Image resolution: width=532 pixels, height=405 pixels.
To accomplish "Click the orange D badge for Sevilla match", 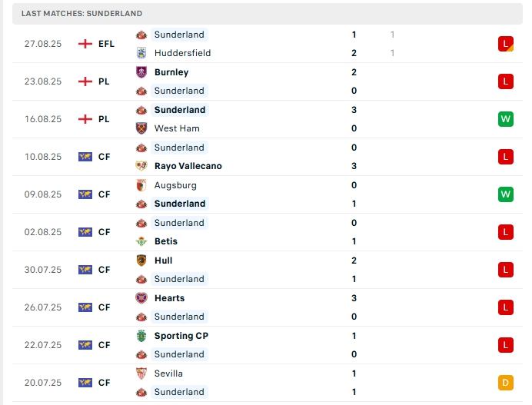I will 505,383.
